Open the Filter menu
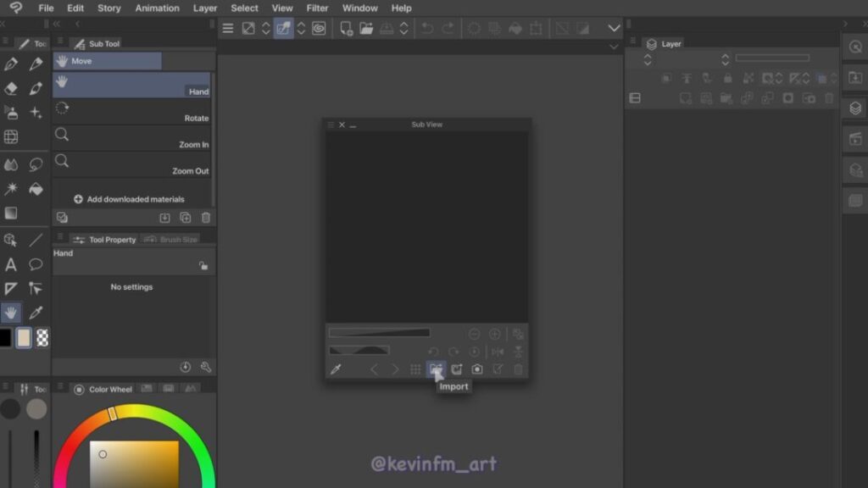This screenshot has width=868, height=488. (317, 8)
